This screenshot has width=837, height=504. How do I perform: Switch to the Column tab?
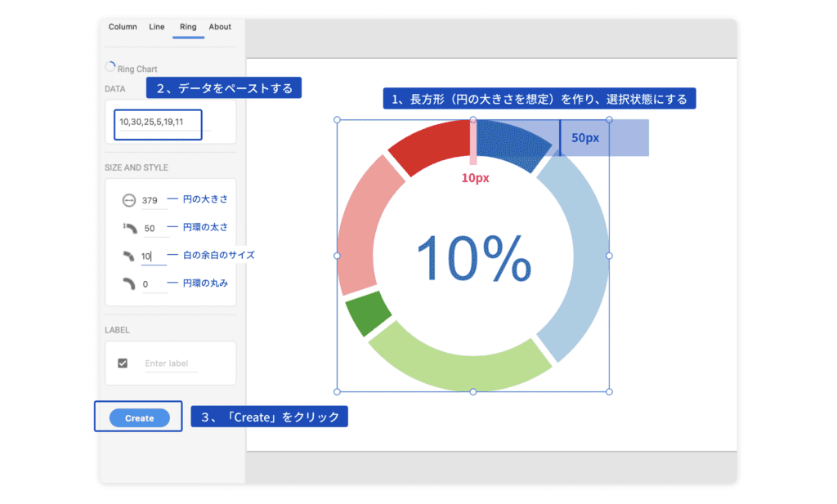(122, 27)
